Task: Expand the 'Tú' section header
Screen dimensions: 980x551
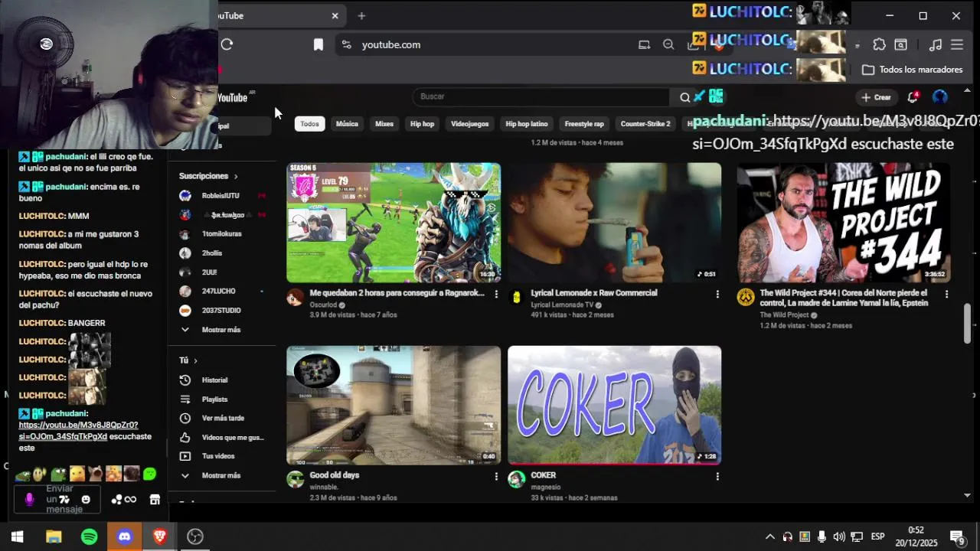Action: pyautogui.click(x=188, y=360)
